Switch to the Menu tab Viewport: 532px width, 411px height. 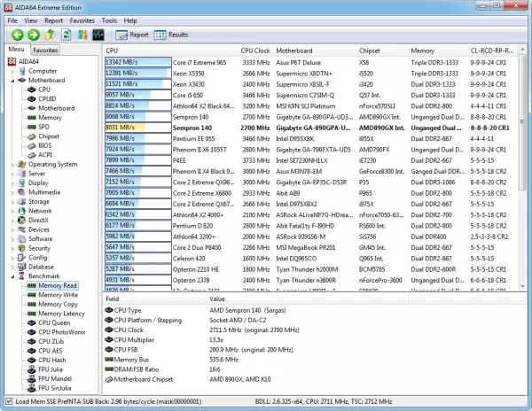click(x=16, y=50)
